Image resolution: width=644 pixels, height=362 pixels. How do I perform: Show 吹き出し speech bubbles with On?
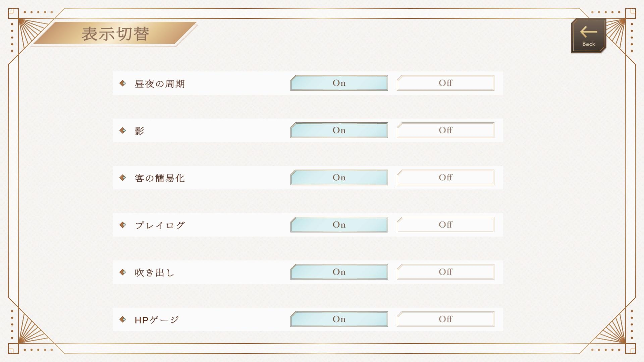pos(339,272)
